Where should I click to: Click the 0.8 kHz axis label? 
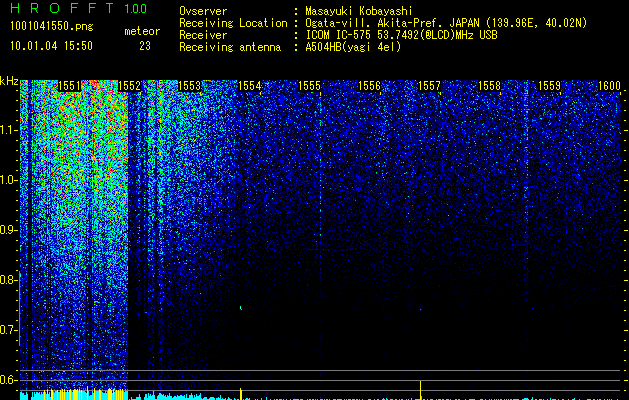[x=9, y=280]
